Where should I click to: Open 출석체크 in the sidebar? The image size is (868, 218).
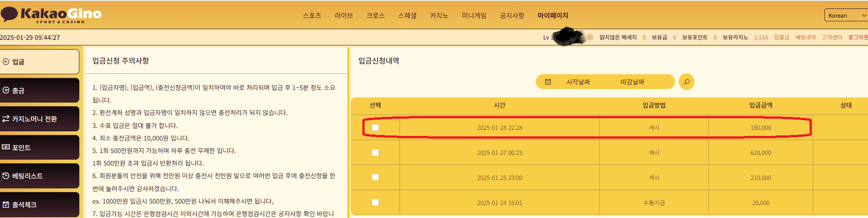tap(39, 205)
